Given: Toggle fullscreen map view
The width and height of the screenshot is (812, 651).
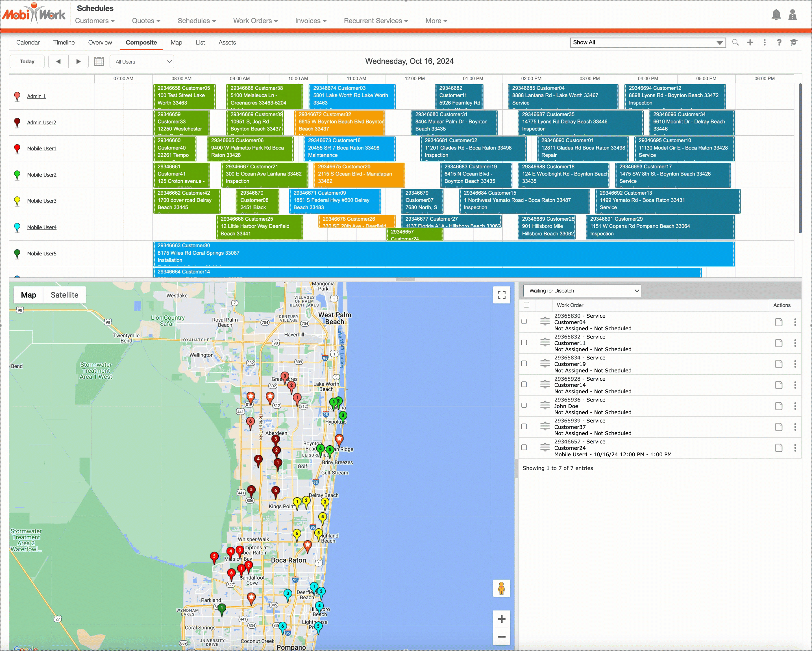Looking at the screenshot, I should (501, 295).
